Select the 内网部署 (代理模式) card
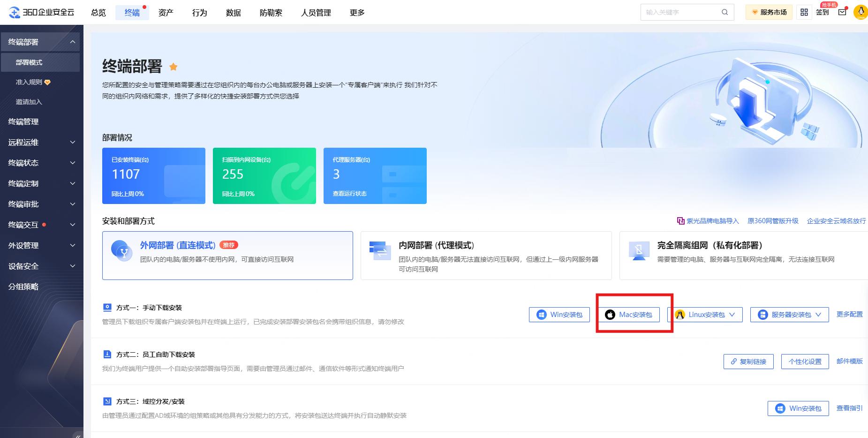The image size is (868, 438). click(486, 256)
